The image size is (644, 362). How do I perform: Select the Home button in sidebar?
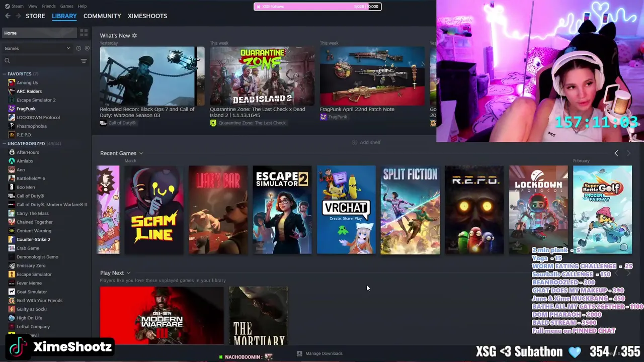(x=39, y=33)
